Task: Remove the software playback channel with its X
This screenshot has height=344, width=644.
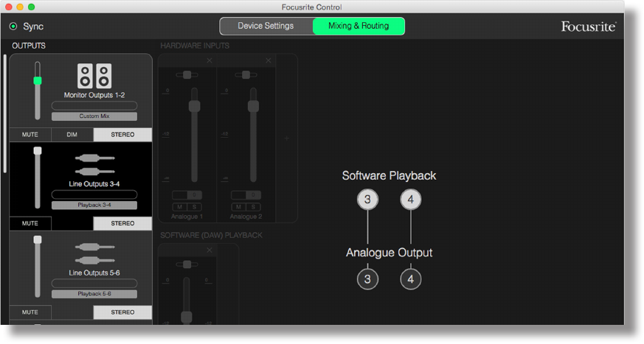Action: coord(210,250)
